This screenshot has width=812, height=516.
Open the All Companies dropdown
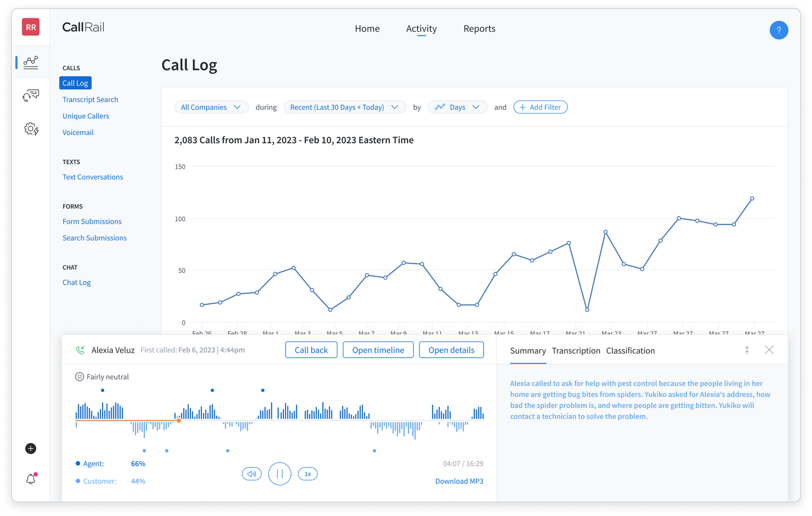pyautogui.click(x=211, y=107)
